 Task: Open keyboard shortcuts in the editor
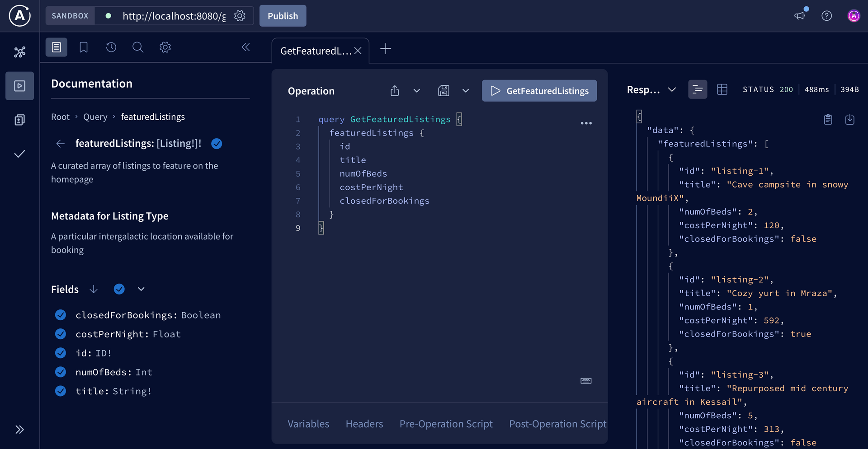(x=585, y=381)
